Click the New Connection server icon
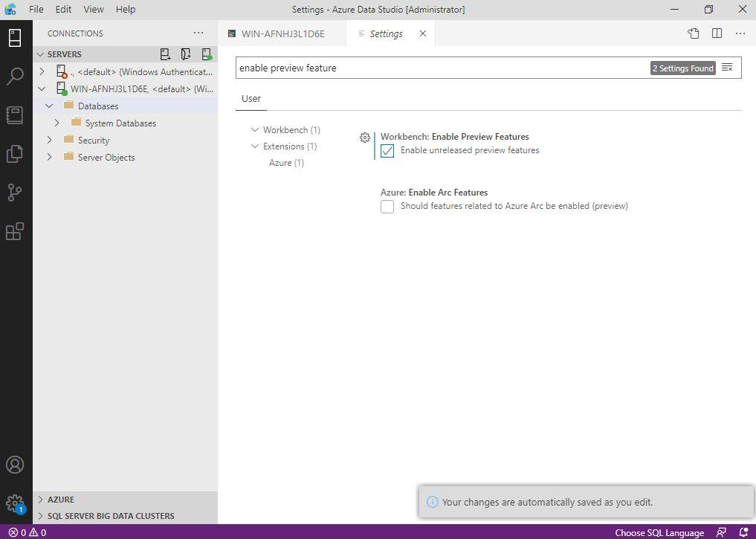Image resolution: width=756 pixels, height=539 pixels. click(165, 54)
